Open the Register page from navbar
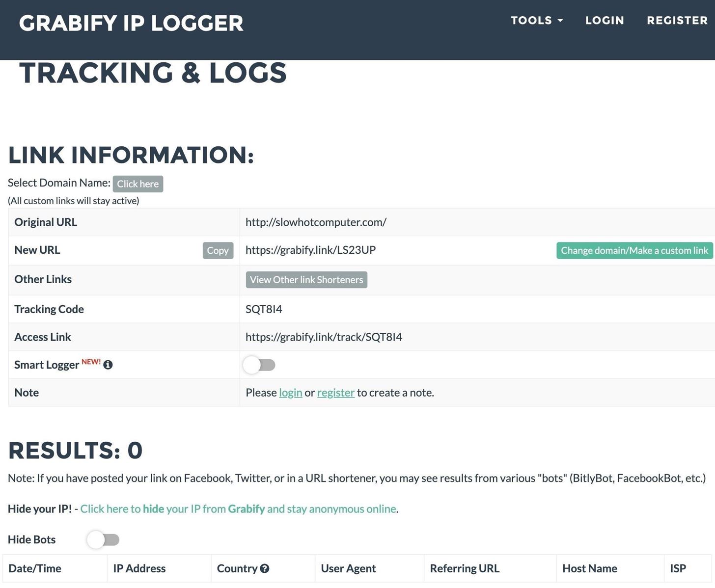 pyautogui.click(x=677, y=20)
